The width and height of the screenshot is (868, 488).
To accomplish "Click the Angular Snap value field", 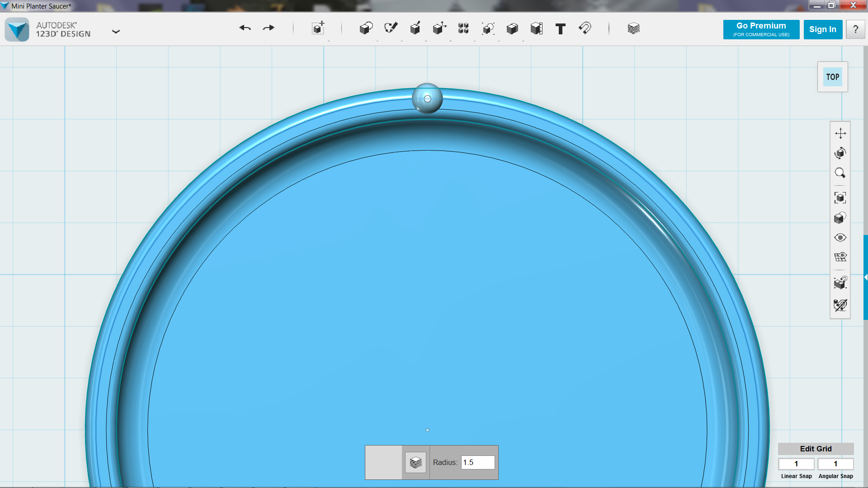I will click(x=835, y=464).
